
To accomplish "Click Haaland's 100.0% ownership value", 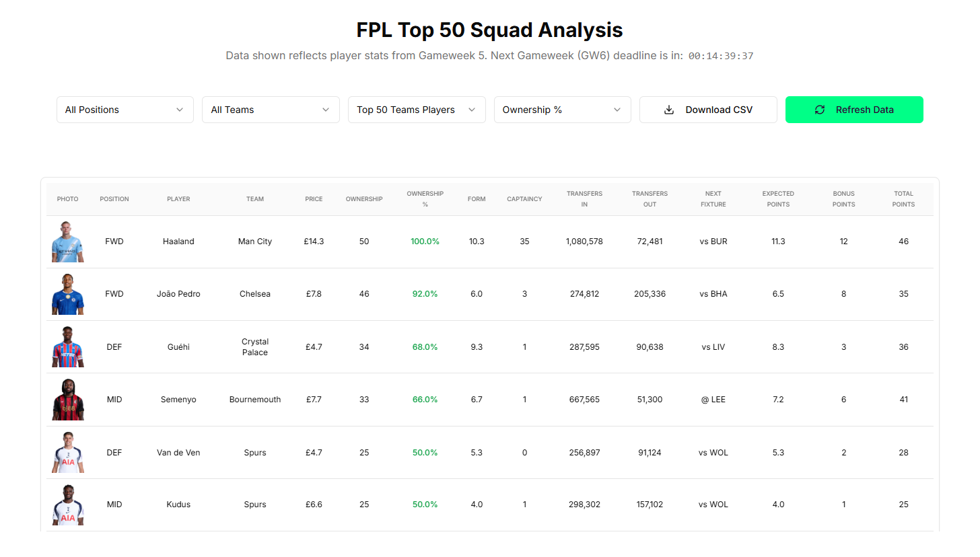I will click(425, 241).
